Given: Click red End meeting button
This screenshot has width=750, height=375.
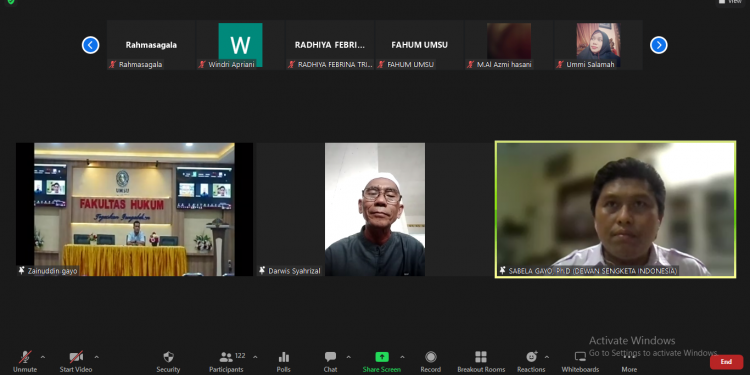Looking at the screenshot, I should (x=726, y=362).
